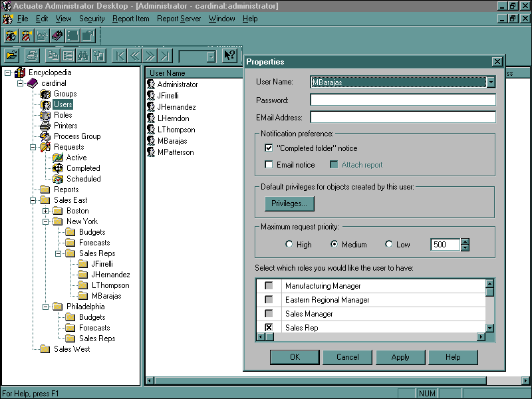Image resolution: width=532 pixels, height=399 pixels.
Task: Select Process Group in tree
Action: (x=77, y=136)
